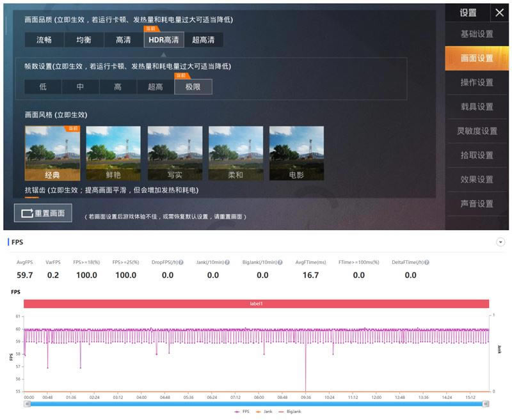Choose 超高清 graphics quality
Viewport: 512px width, 420px height.
(204, 40)
